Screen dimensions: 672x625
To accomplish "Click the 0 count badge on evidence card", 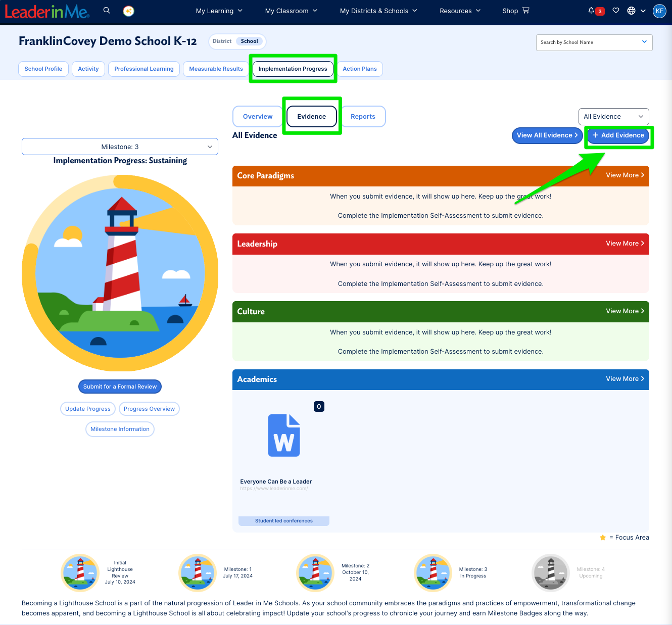I will [x=319, y=406].
